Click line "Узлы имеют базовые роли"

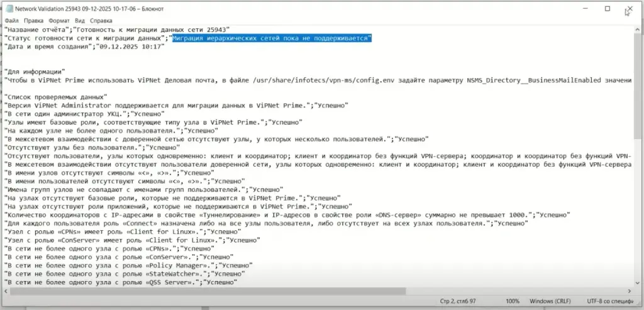153,123
